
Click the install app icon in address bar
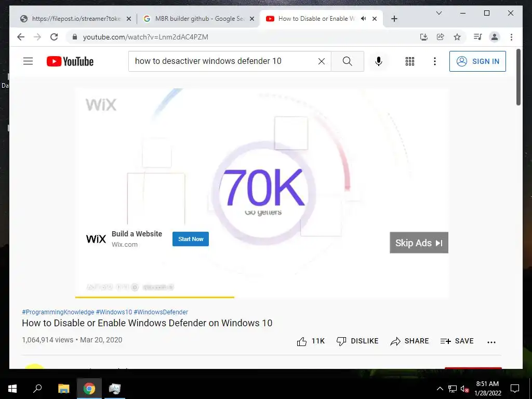pos(424,37)
